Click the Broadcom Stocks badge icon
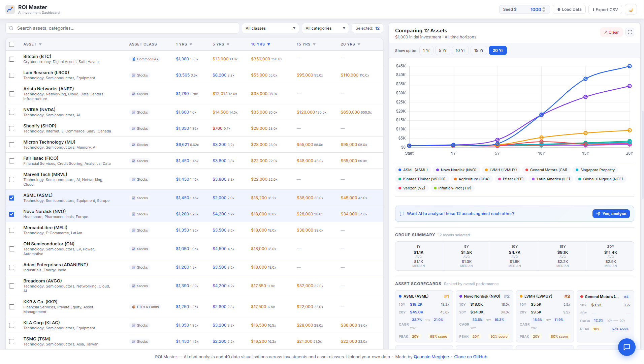Screen dimensions: 644x364 pyautogui.click(x=134, y=286)
